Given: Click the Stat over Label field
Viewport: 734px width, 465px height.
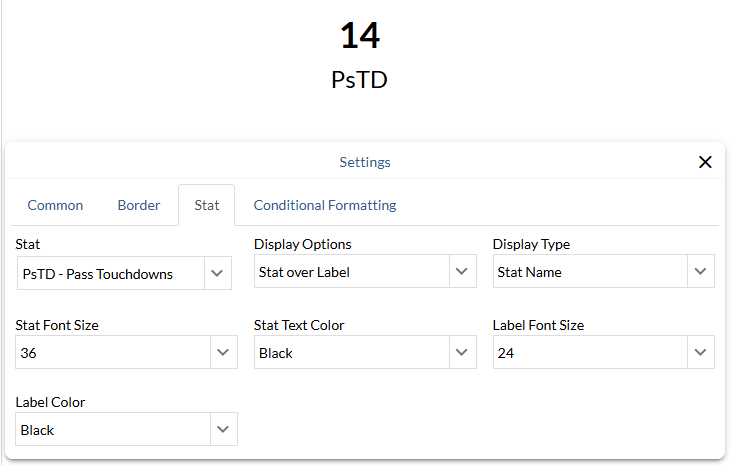Looking at the screenshot, I should click(x=349, y=272).
